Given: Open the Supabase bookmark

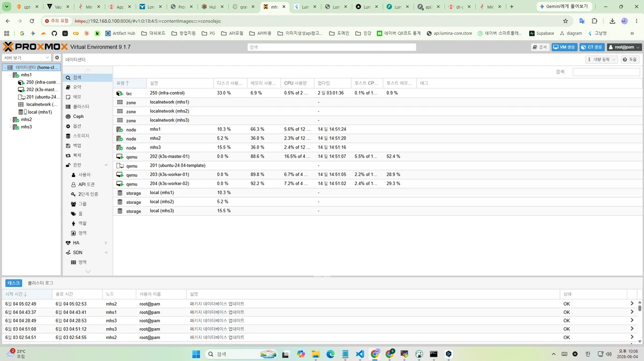Looking at the screenshot, I should (x=541, y=33).
